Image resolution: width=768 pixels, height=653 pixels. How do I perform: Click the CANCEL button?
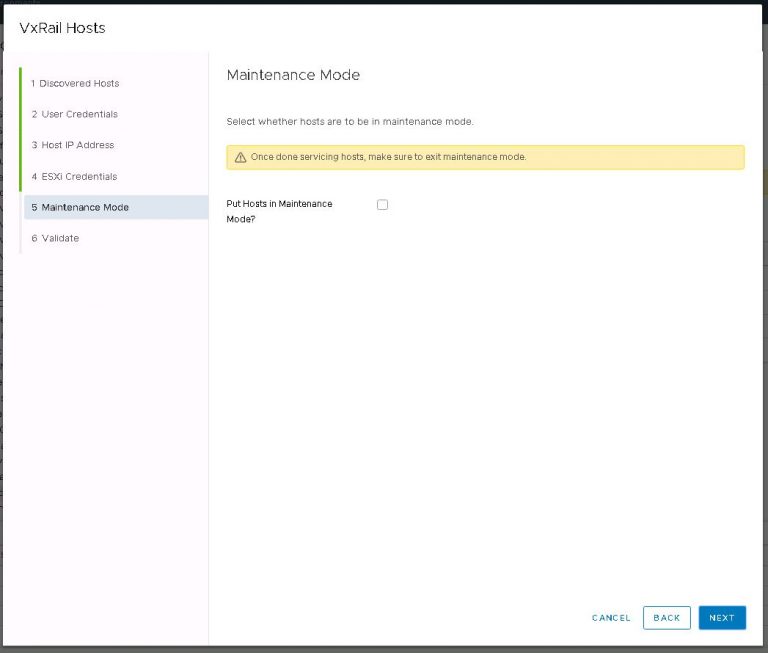pos(611,618)
